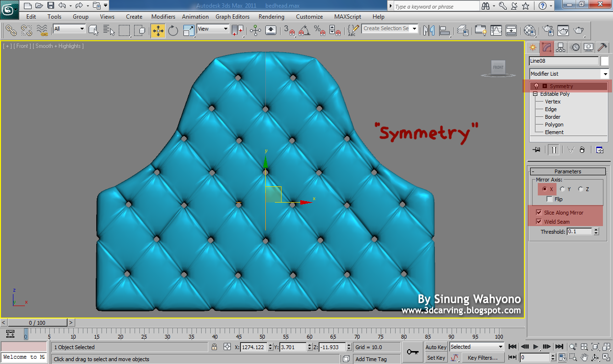This screenshot has width=613, height=364.
Task: Select the Z mirror axis radio
Action: tap(580, 189)
